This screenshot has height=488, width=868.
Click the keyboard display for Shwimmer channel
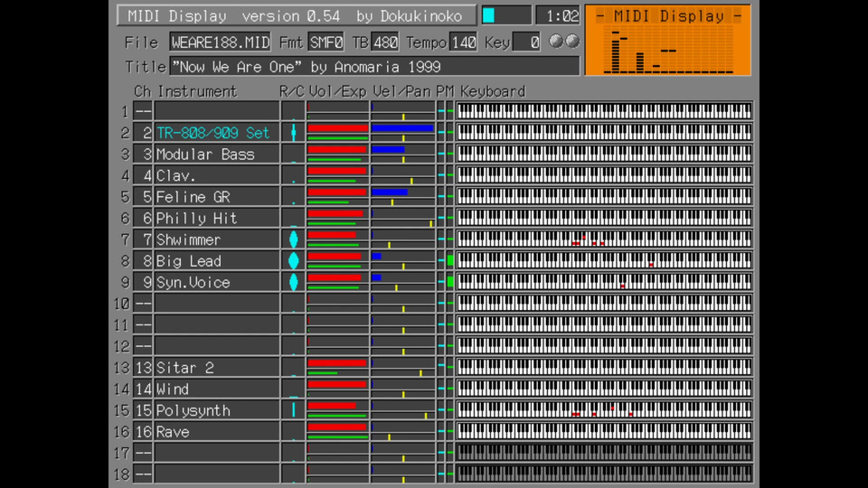point(604,239)
